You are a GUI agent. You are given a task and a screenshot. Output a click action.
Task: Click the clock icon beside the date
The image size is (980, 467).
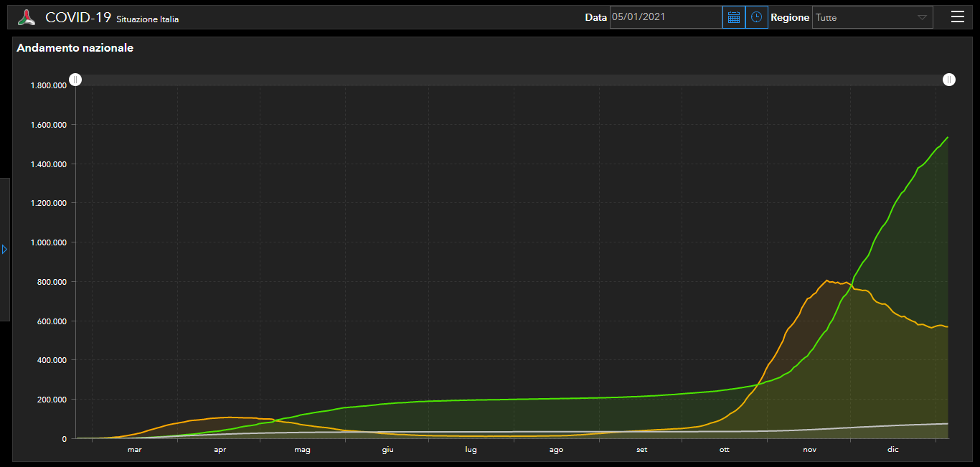click(x=756, y=17)
